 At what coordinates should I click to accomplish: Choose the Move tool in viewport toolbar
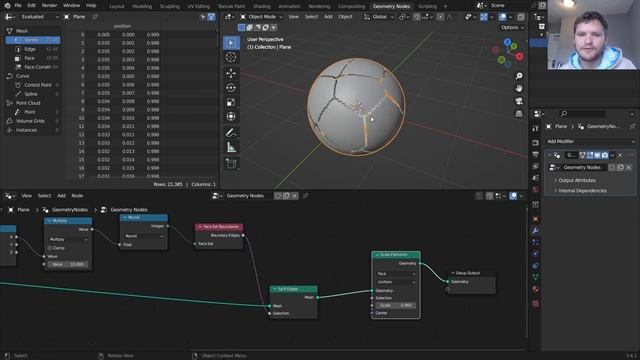[x=231, y=73]
